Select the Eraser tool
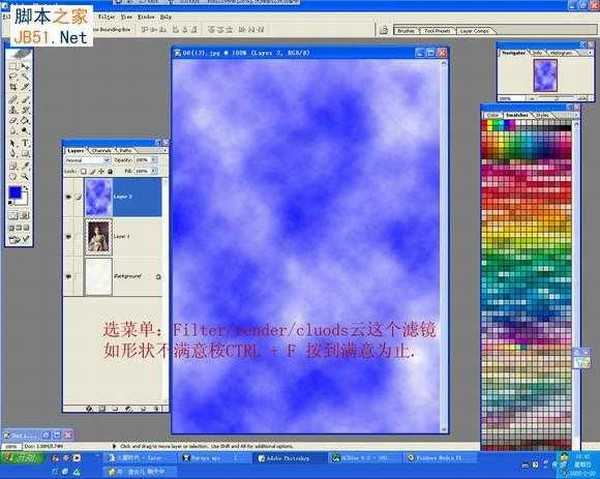Viewport: 600px width, 479px height. [13, 121]
